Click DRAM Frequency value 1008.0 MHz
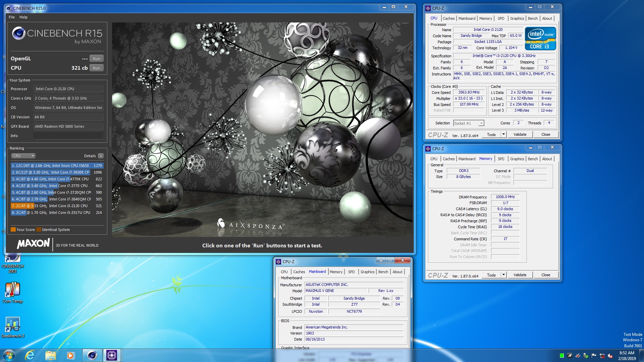The image size is (644, 362). tap(505, 197)
